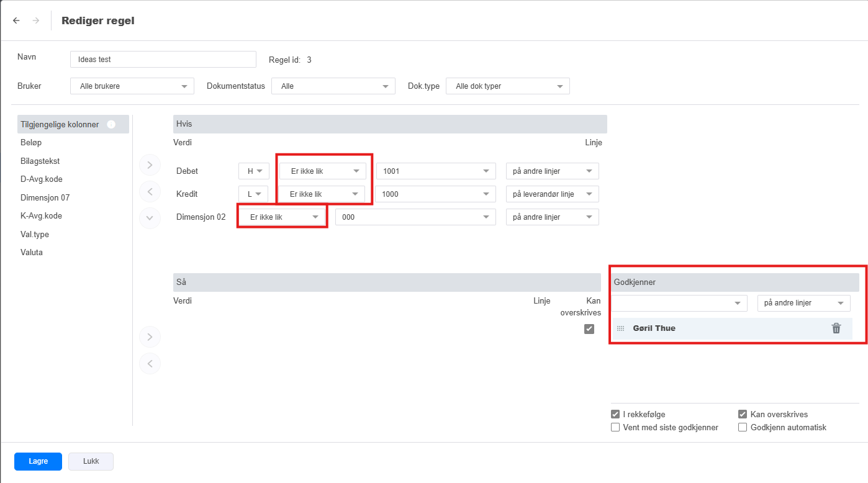868x483 pixels.
Task: Click the Lukk button
Action: [x=91, y=461]
